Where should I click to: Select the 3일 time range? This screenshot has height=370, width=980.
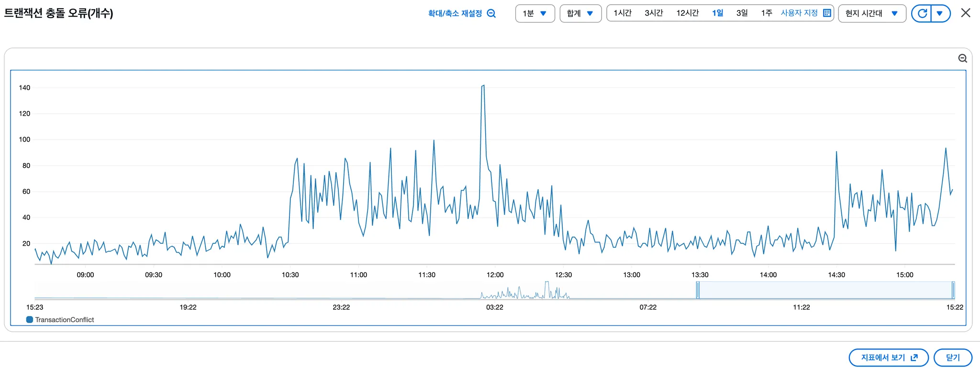coord(742,13)
